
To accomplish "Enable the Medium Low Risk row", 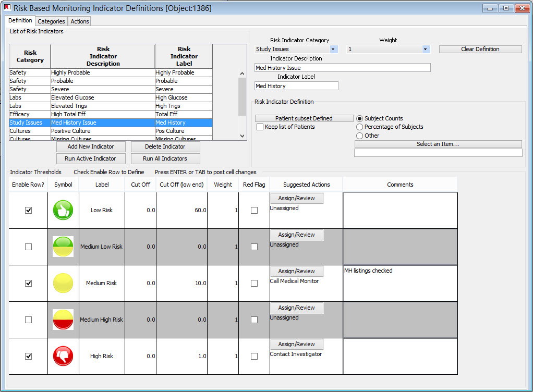I will coord(29,247).
